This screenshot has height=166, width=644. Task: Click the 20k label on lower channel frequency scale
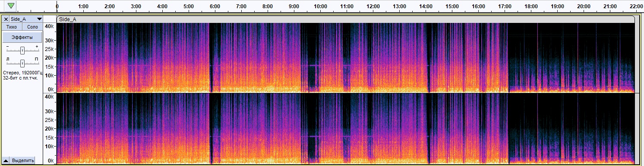tap(50, 129)
